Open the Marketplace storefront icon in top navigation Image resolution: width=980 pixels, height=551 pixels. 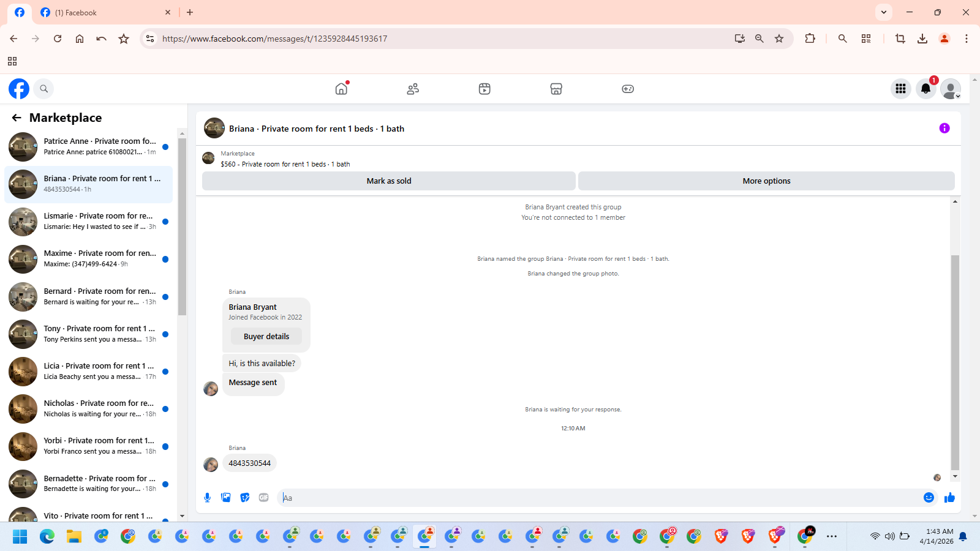556,89
